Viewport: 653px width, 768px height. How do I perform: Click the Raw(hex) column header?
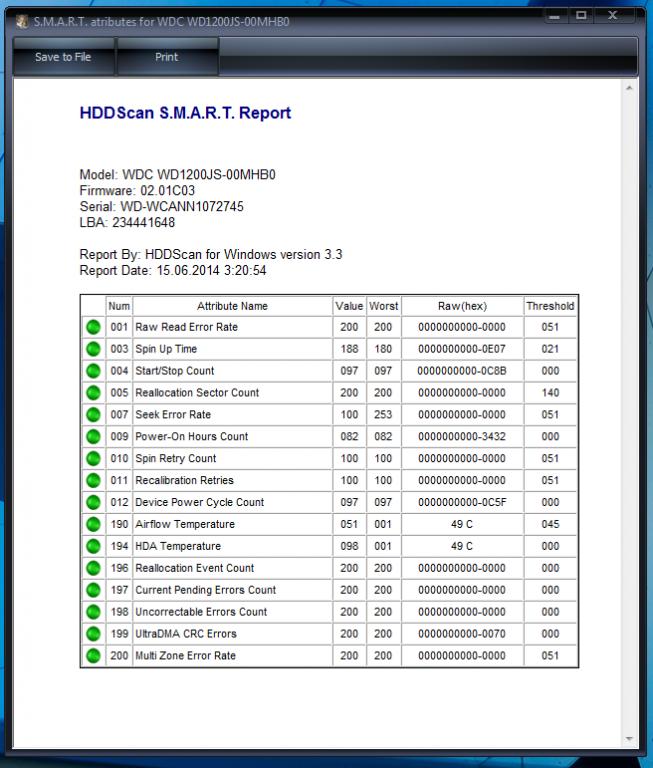[x=462, y=306]
